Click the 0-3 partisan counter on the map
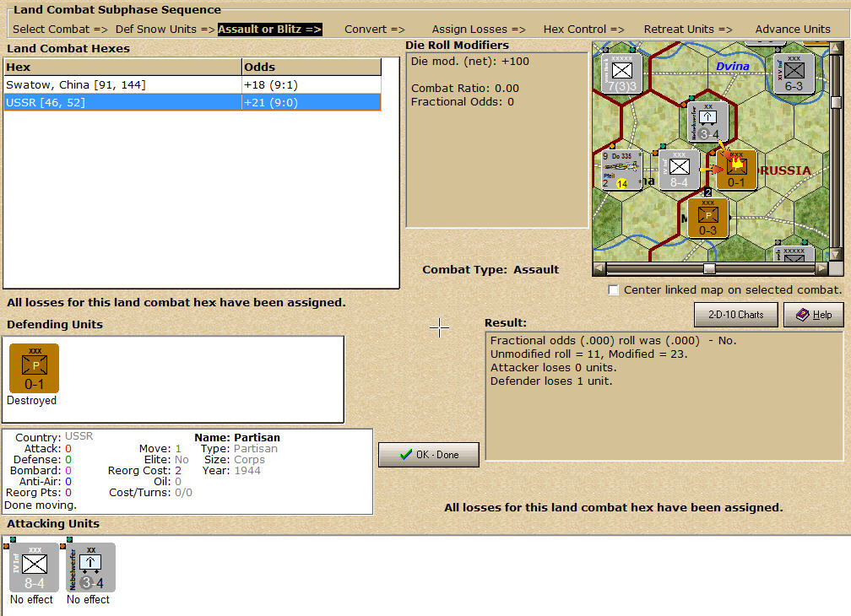The height and width of the screenshot is (616, 851). pos(707,218)
